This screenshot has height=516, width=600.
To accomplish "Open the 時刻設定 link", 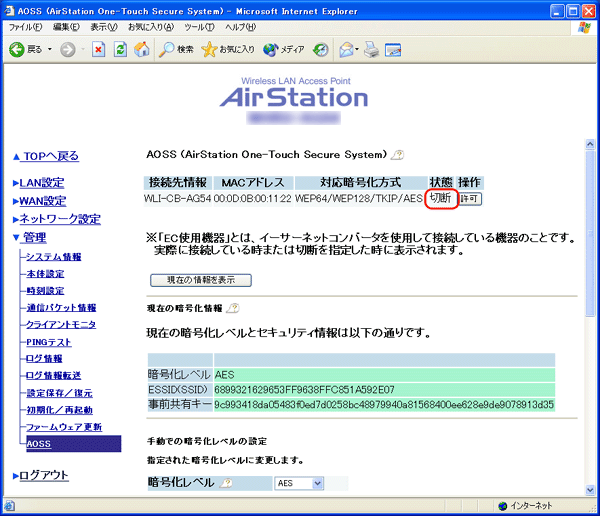I will (45, 291).
